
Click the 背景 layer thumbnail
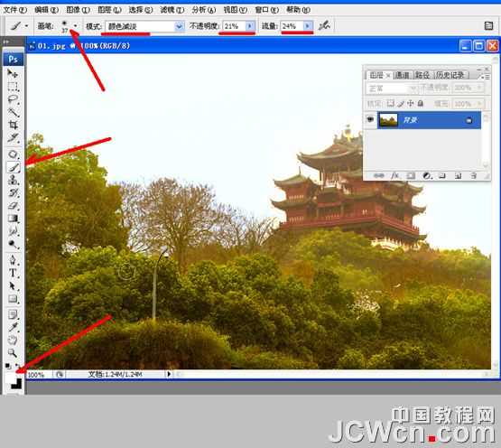[388, 120]
